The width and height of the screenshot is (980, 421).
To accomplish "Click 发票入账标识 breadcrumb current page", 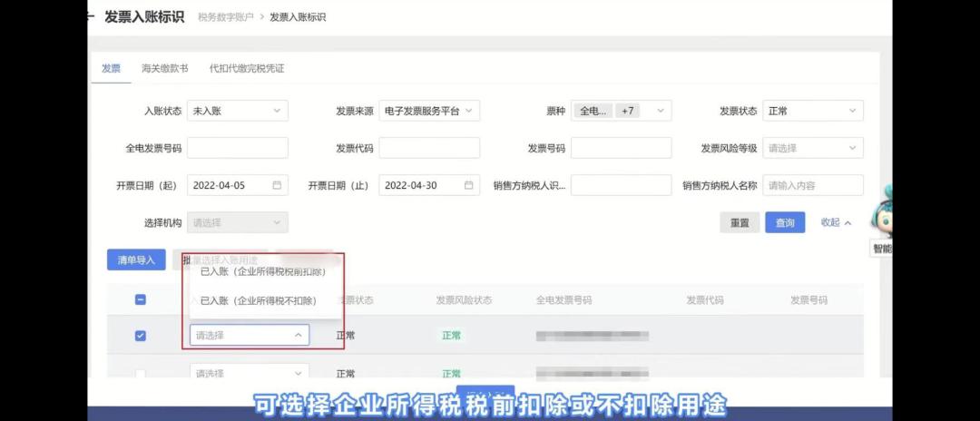I will [x=298, y=17].
